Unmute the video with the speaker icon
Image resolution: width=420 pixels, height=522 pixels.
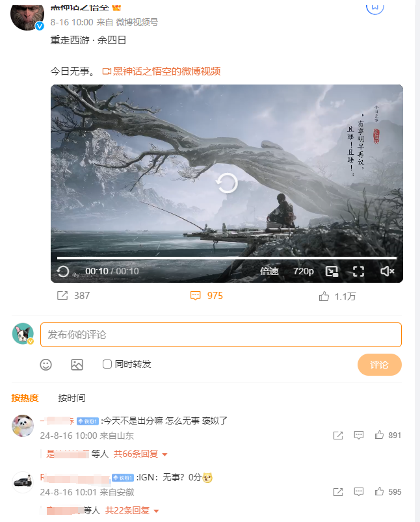point(387,271)
